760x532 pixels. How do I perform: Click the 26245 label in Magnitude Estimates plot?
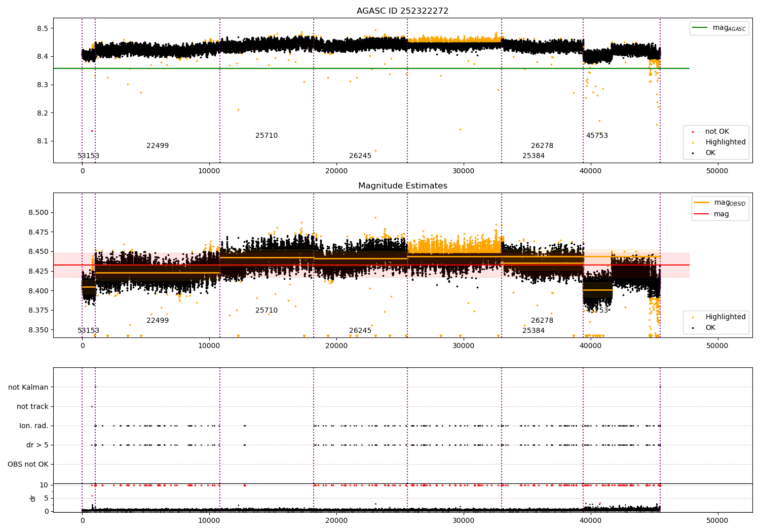360,331
